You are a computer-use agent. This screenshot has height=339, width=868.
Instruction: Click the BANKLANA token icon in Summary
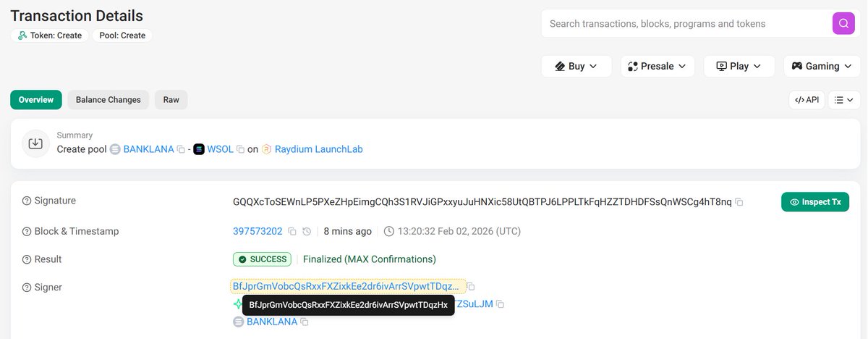click(x=114, y=149)
